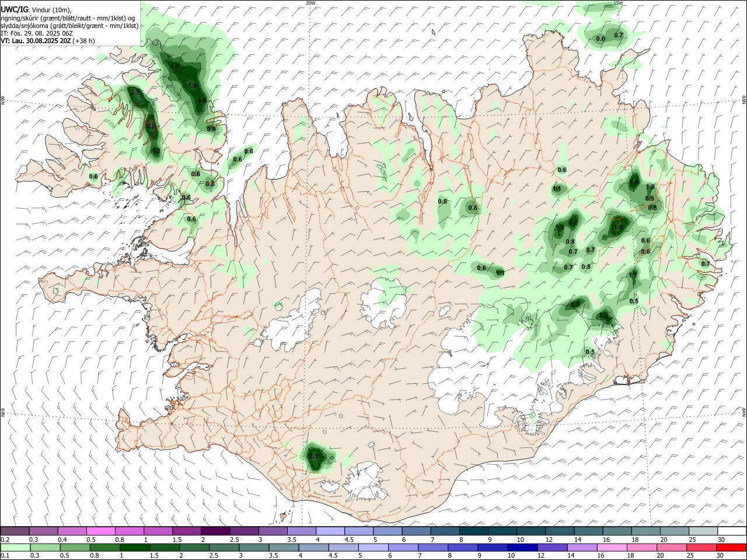Viewport: 747px width, 560px height.
Task: Click the offshore 0.7 value near 15W
Action: [619, 35]
